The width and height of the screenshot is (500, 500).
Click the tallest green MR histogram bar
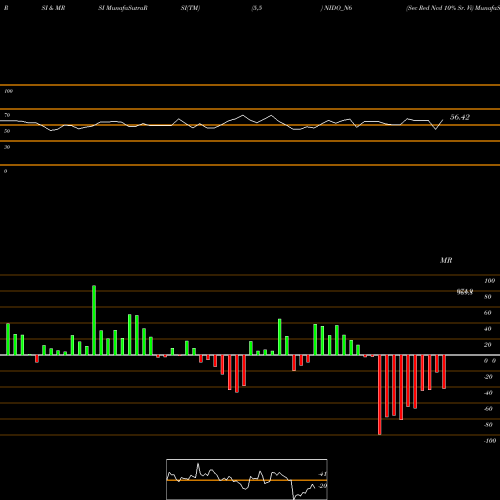(94, 320)
